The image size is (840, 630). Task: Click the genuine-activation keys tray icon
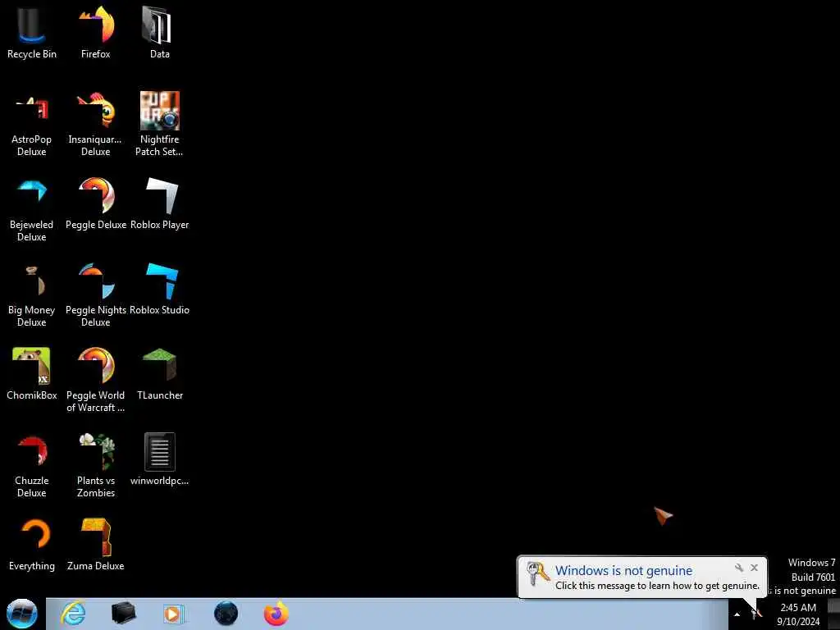tap(756, 614)
